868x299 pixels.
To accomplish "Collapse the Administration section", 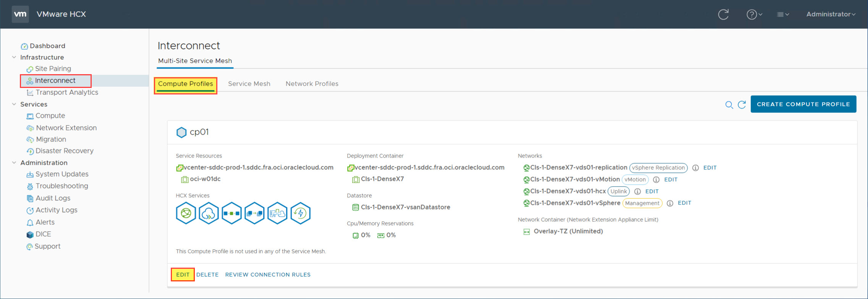I will pyautogui.click(x=14, y=163).
